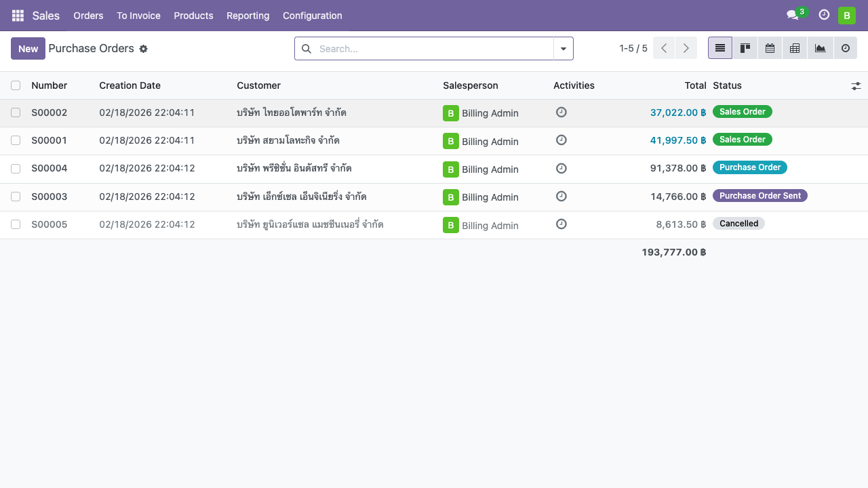Click activity clock icon for S00004
The image size is (868, 488).
(x=561, y=168)
